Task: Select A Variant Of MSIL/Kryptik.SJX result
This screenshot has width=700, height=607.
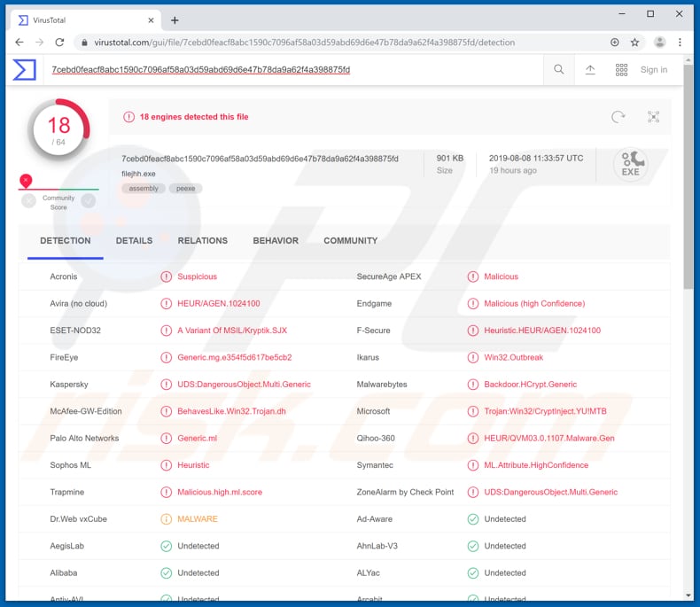Action: click(x=232, y=331)
